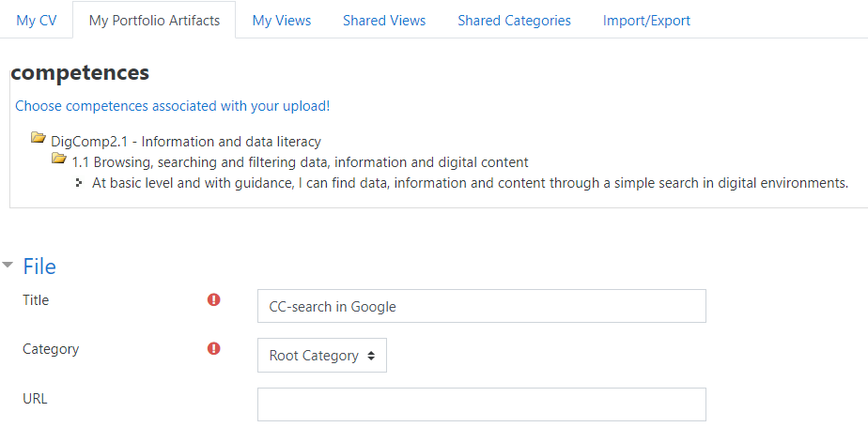The height and width of the screenshot is (427, 868).
Task: Select DigComp2.1 Information and data literacy item
Action: coord(185,142)
